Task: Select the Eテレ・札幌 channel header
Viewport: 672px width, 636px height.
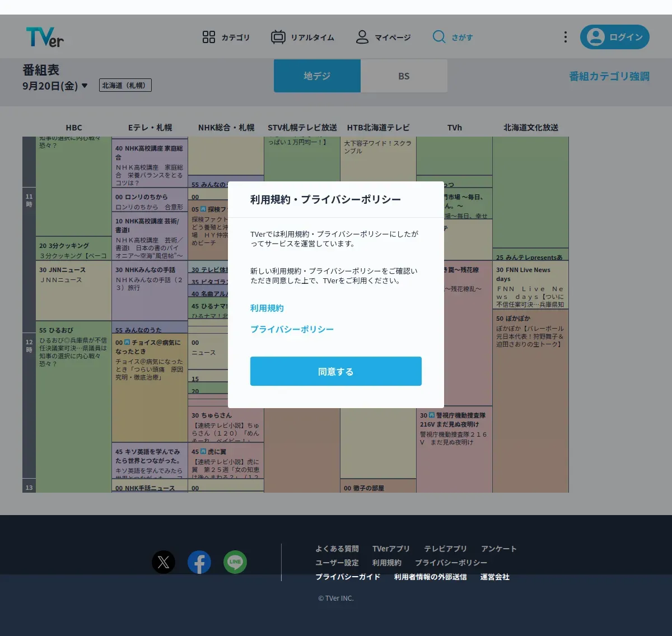Action: (x=150, y=128)
